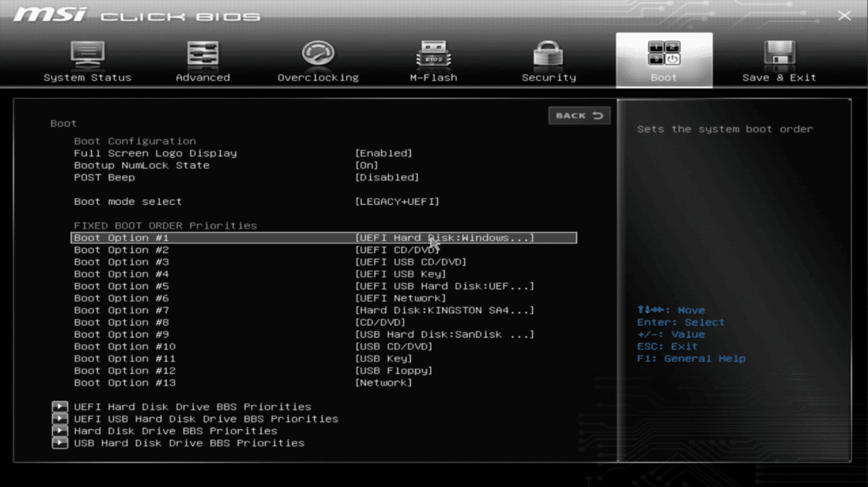The image size is (868, 487).
Task: Toggle POST Beep [Disabled] value
Action: [387, 177]
